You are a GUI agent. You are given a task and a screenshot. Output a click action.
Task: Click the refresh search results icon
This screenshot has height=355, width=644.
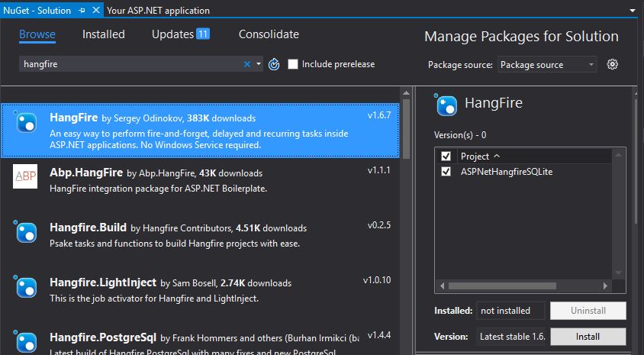tap(274, 64)
